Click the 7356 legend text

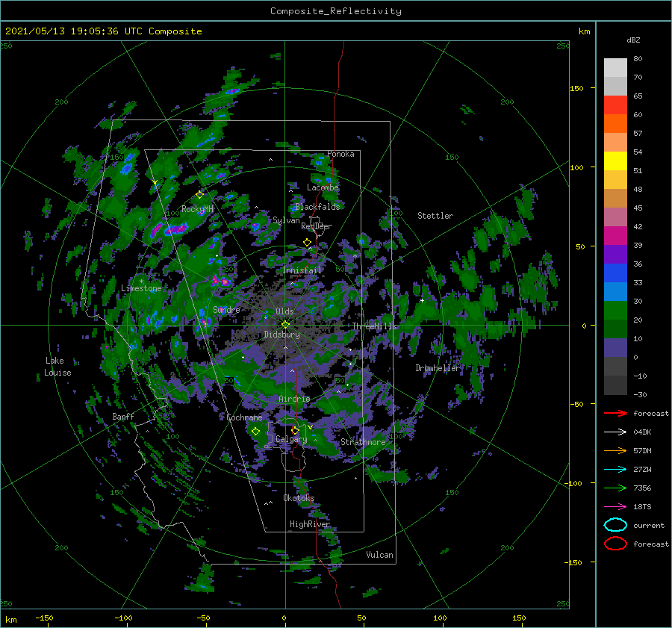pos(642,488)
